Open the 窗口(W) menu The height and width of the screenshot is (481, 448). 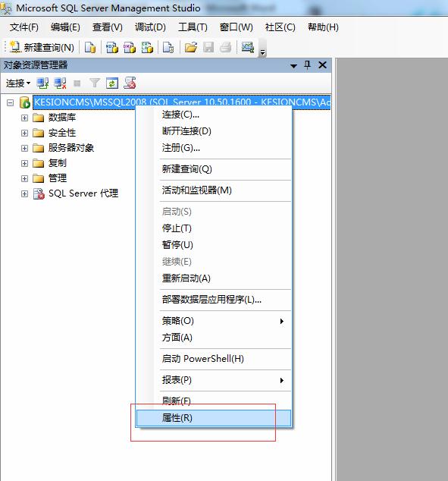point(237,27)
